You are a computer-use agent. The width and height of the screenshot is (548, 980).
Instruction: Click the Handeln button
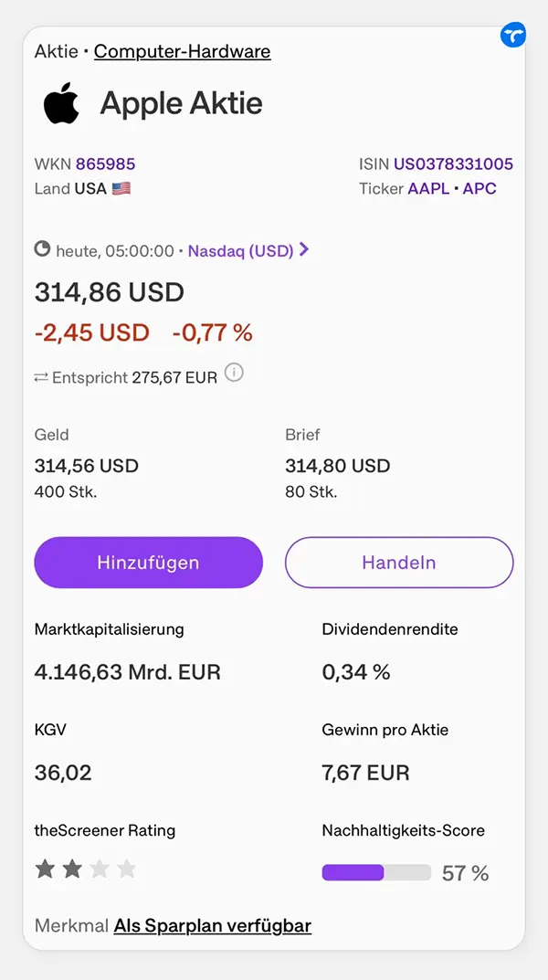(x=399, y=563)
